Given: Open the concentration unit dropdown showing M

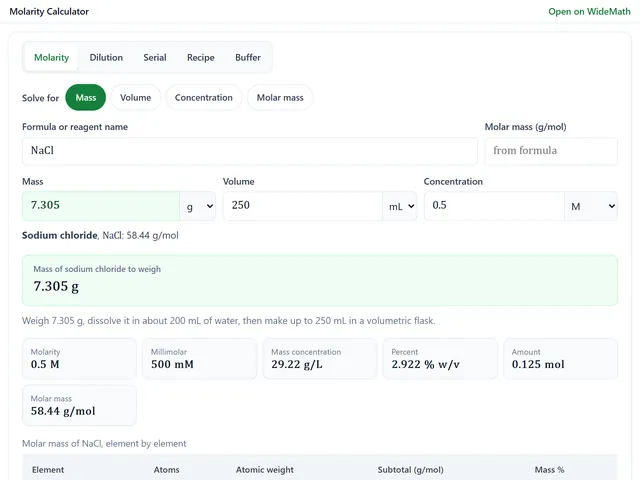Looking at the screenshot, I should point(591,206).
